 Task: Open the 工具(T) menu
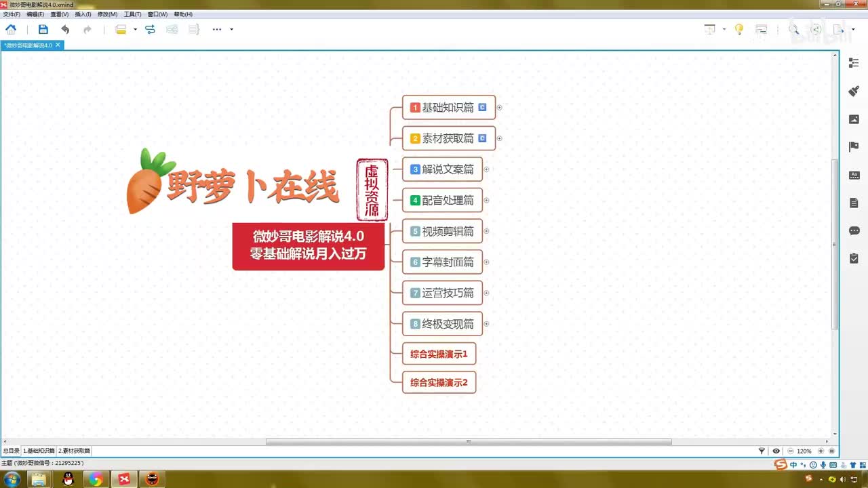pyautogui.click(x=132, y=14)
